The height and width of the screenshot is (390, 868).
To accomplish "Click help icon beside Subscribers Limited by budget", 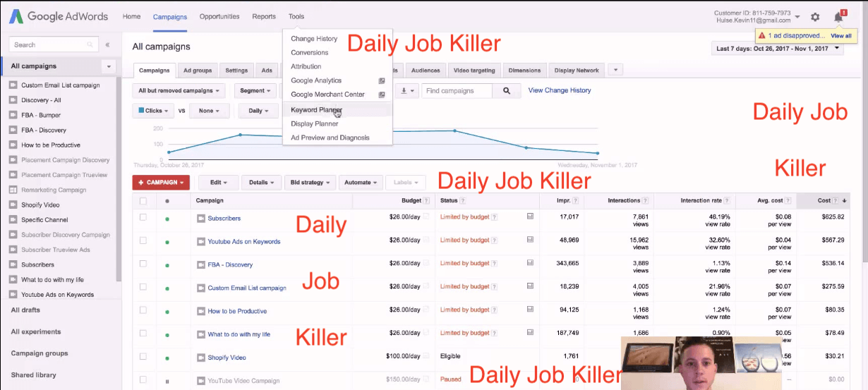I will [495, 217].
